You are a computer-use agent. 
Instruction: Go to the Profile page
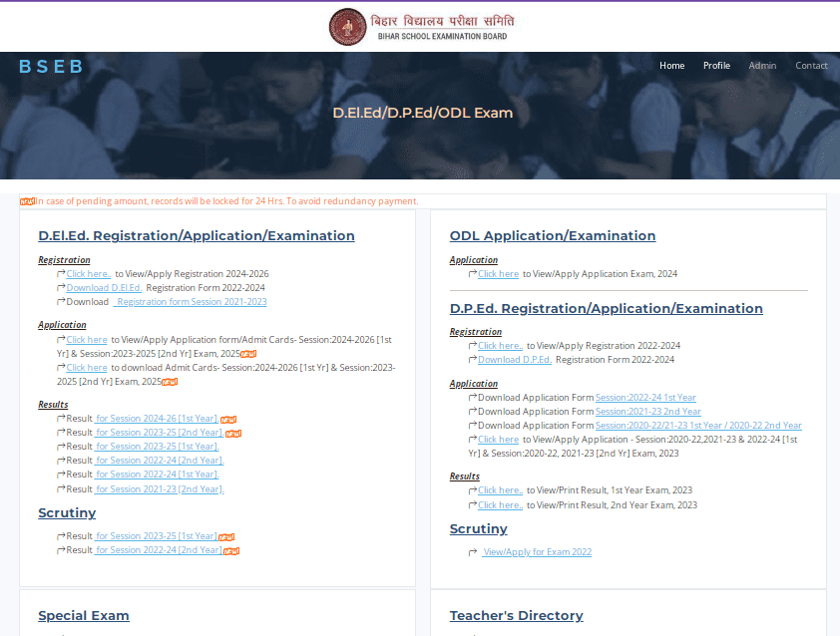[716, 66]
